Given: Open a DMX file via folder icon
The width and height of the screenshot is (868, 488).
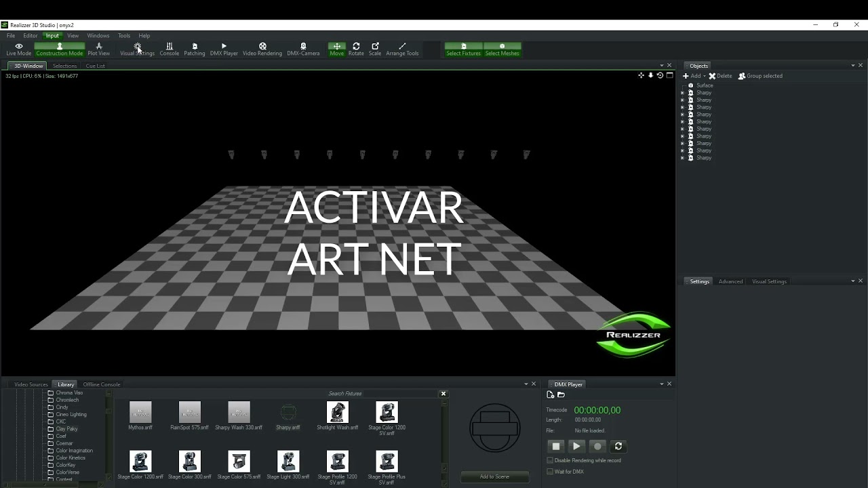Looking at the screenshot, I should [x=561, y=394].
